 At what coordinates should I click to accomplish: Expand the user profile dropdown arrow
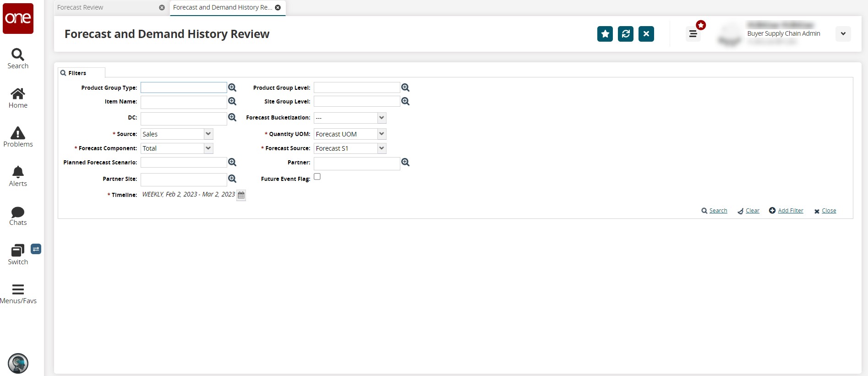point(843,34)
